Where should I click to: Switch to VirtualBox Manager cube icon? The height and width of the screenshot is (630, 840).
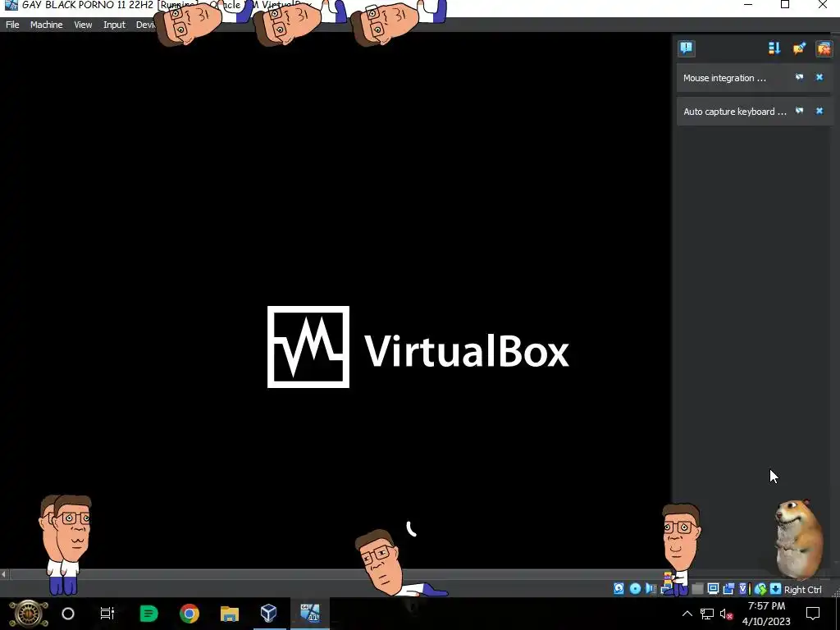point(269,613)
